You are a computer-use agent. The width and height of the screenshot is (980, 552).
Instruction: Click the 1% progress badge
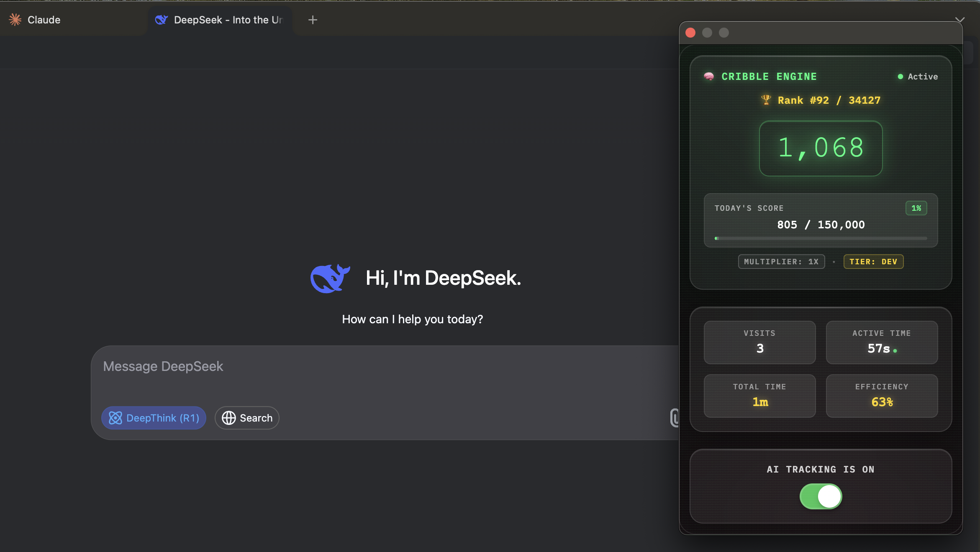click(x=916, y=208)
